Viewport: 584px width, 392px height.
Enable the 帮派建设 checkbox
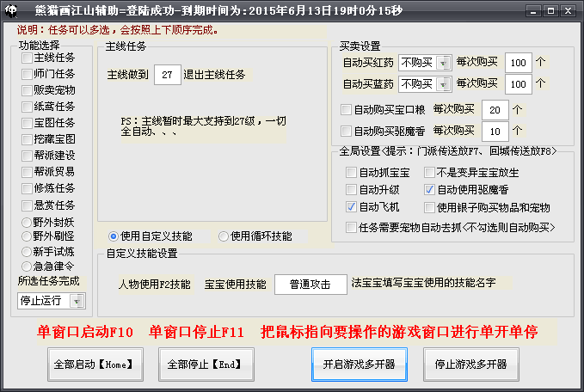click(x=27, y=156)
